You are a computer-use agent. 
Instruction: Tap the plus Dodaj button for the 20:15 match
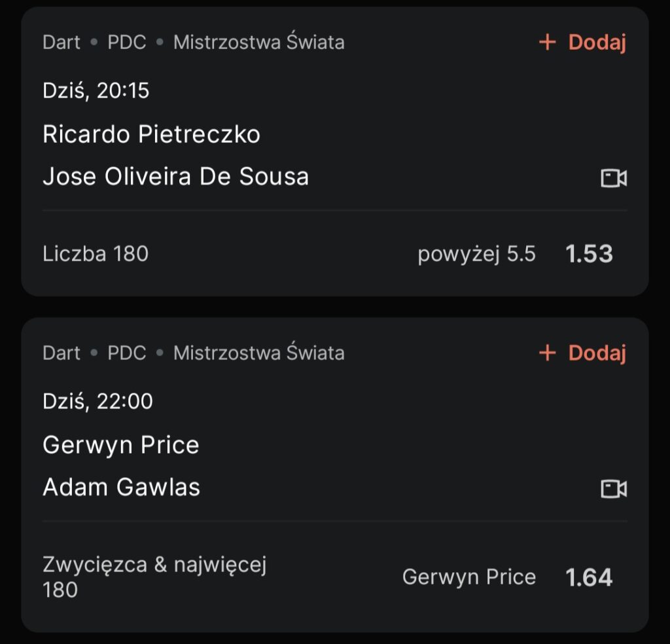[582, 43]
